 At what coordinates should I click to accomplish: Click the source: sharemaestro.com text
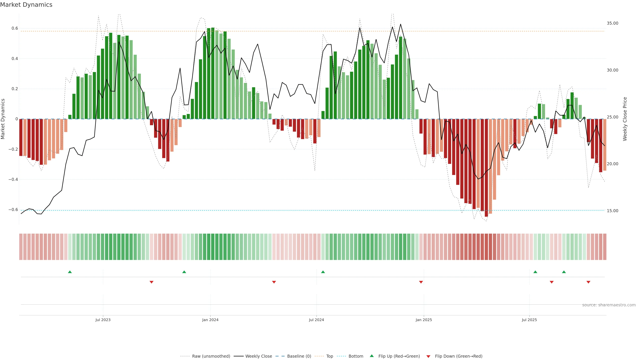pos(609,305)
